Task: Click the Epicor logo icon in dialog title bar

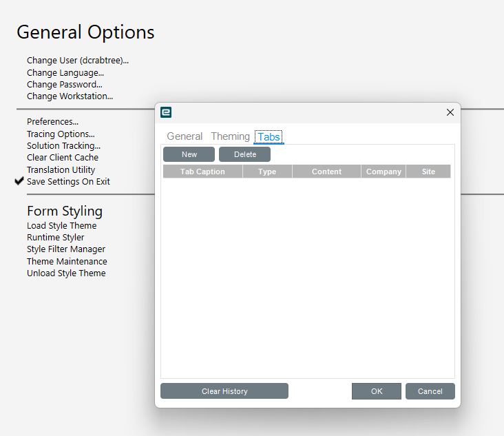Action: [x=166, y=112]
